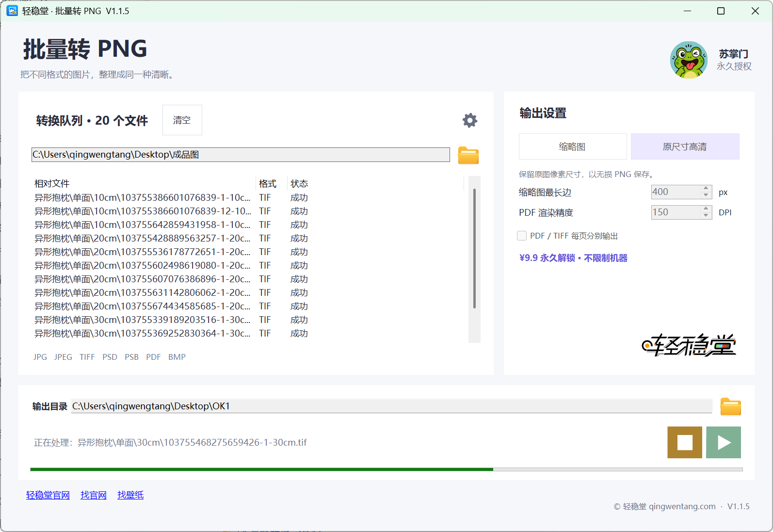Screen dimensions: 773x532
Task: Select row 103755386601076839-12-10...
Action: pyautogui.click(x=248, y=211)
